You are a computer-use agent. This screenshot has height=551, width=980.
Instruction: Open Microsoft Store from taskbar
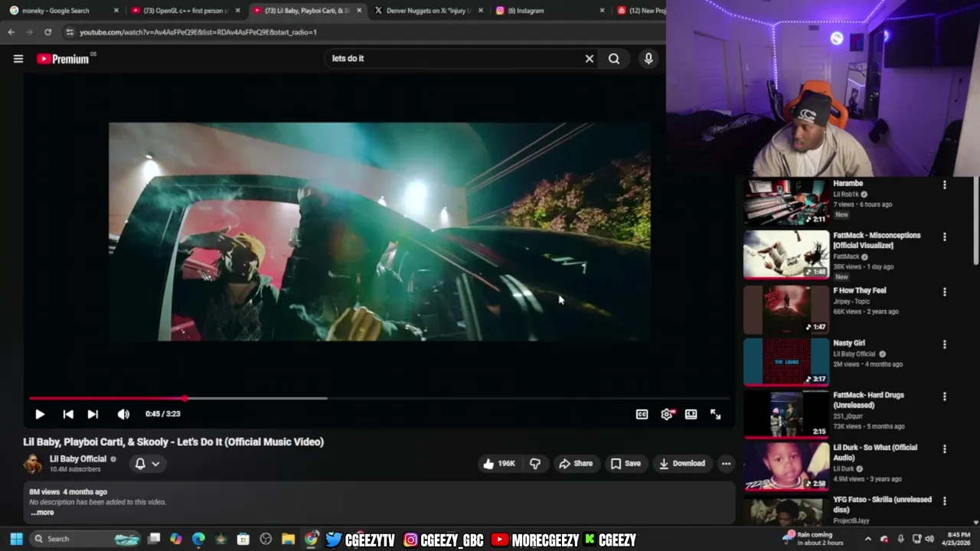[x=243, y=540]
